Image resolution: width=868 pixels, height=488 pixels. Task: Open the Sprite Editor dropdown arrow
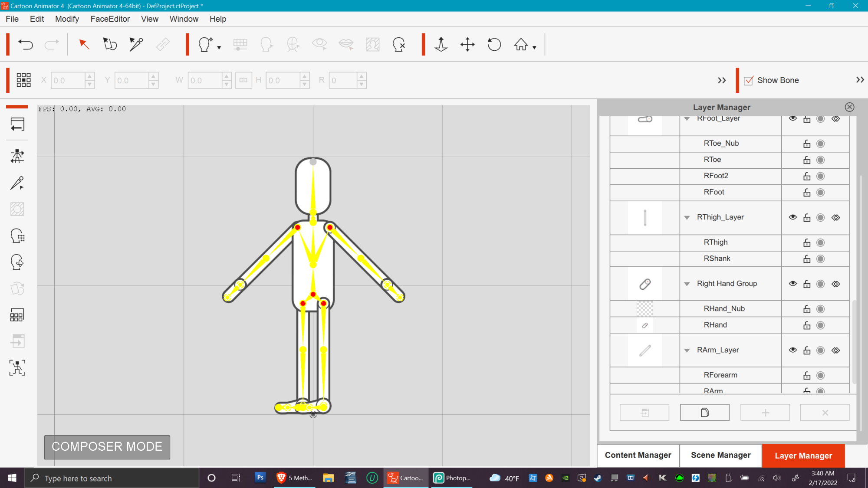[x=219, y=48]
